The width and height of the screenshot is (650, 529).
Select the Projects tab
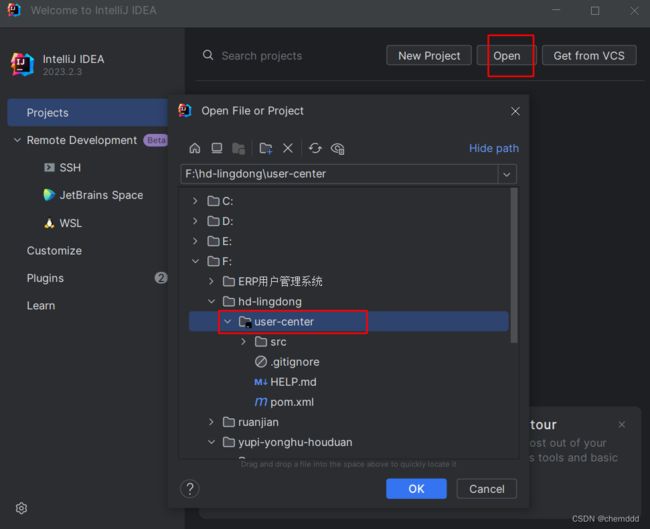(87, 112)
